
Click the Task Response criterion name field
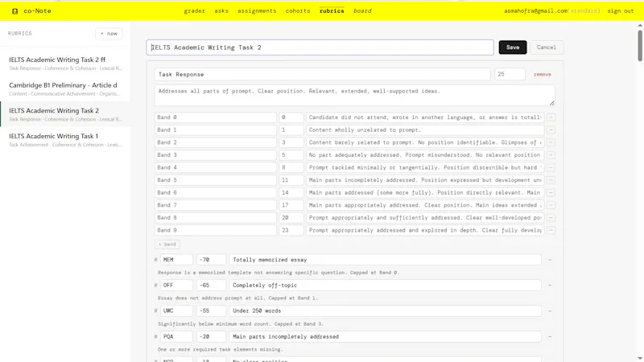tap(323, 74)
